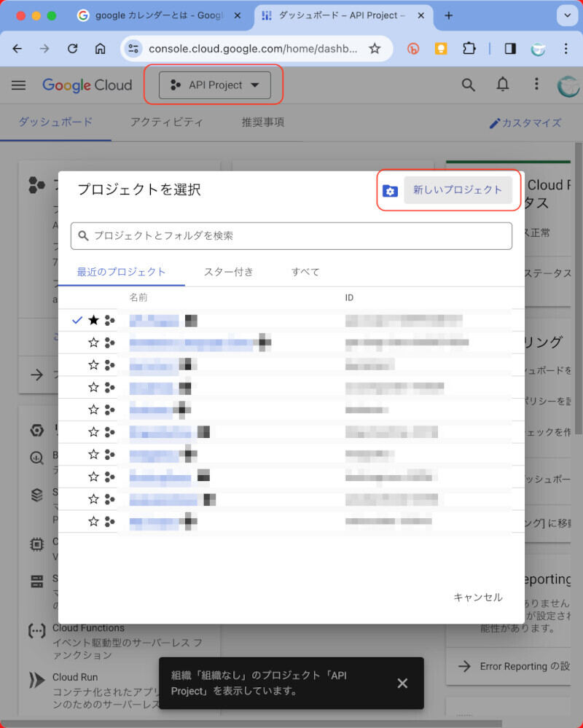Open the Chrome tab search dropdown arrow
Image resolution: width=583 pixels, height=728 pixels.
tap(566, 15)
